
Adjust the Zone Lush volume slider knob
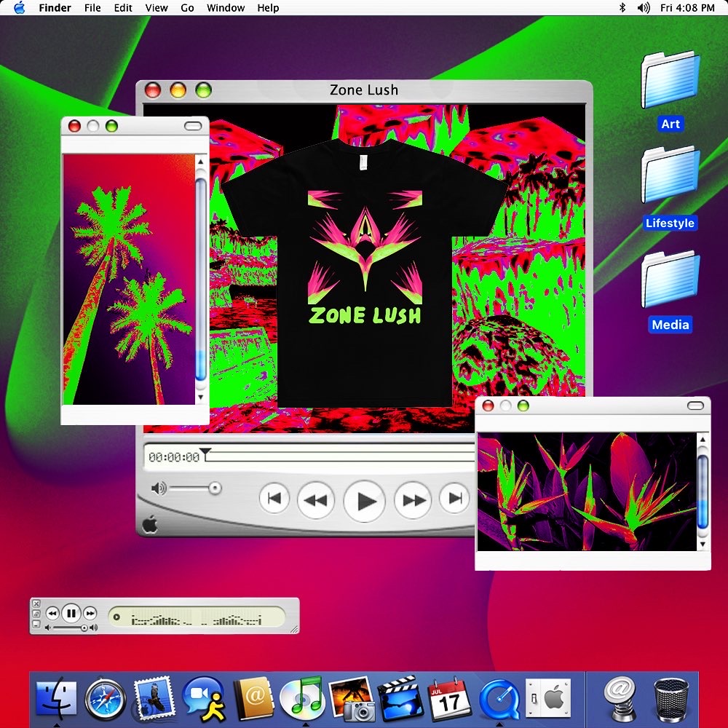[215, 488]
